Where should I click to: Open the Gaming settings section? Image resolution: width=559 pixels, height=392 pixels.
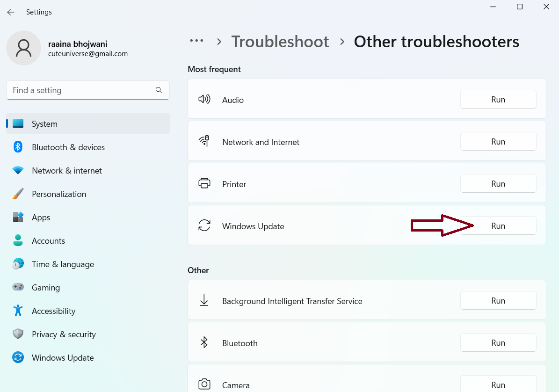tap(45, 288)
